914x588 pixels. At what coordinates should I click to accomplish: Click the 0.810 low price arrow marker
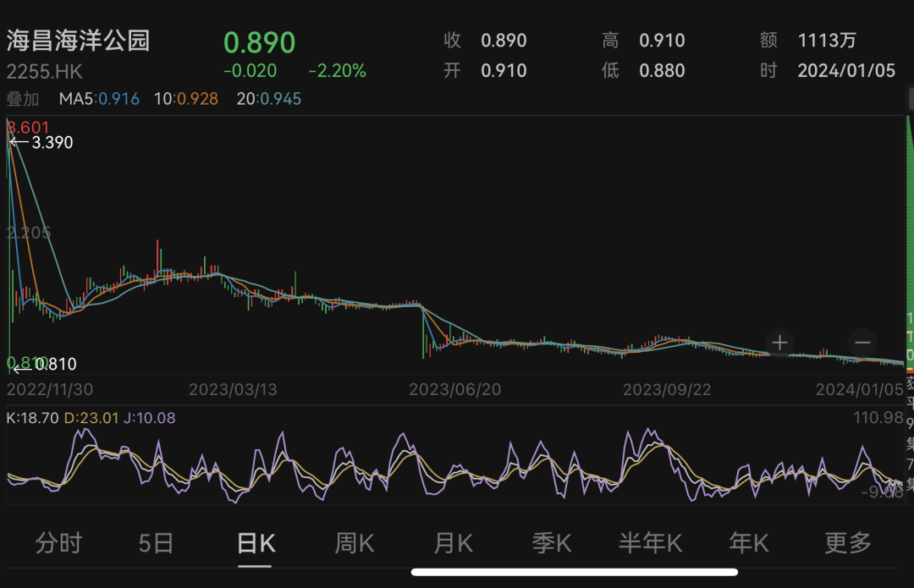pos(46,365)
